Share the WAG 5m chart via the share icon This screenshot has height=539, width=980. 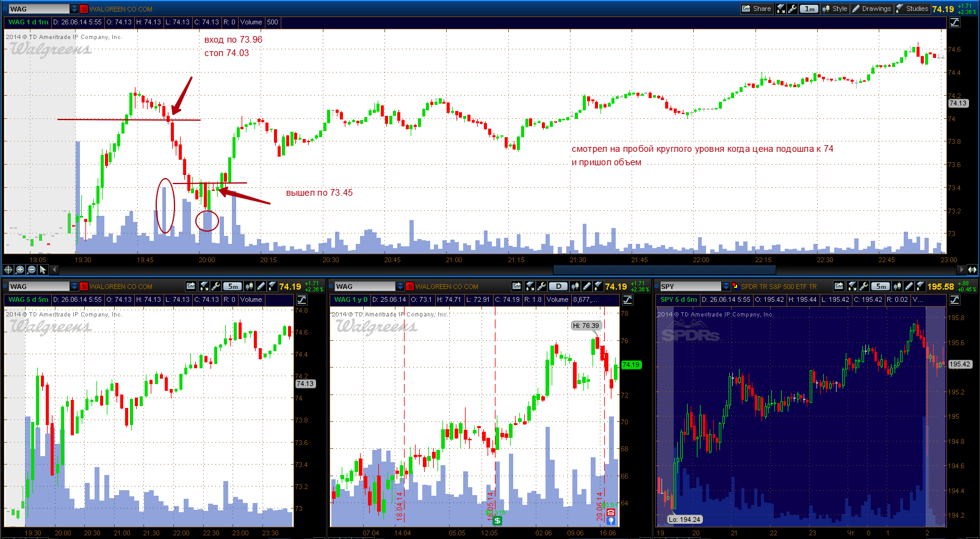click(x=191, y=286)
